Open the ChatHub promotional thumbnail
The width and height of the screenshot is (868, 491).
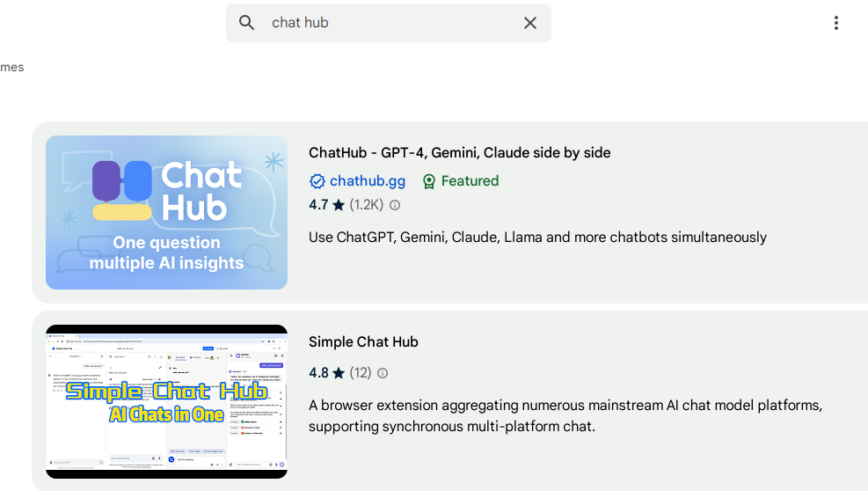click(x=166, y=212)
